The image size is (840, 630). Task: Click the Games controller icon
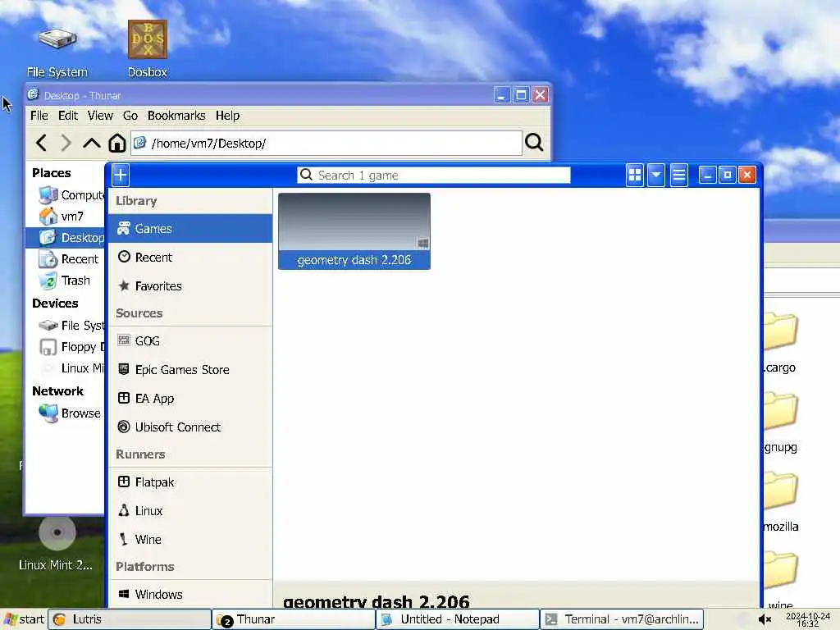pyautogui.click(x=124, y=228)
